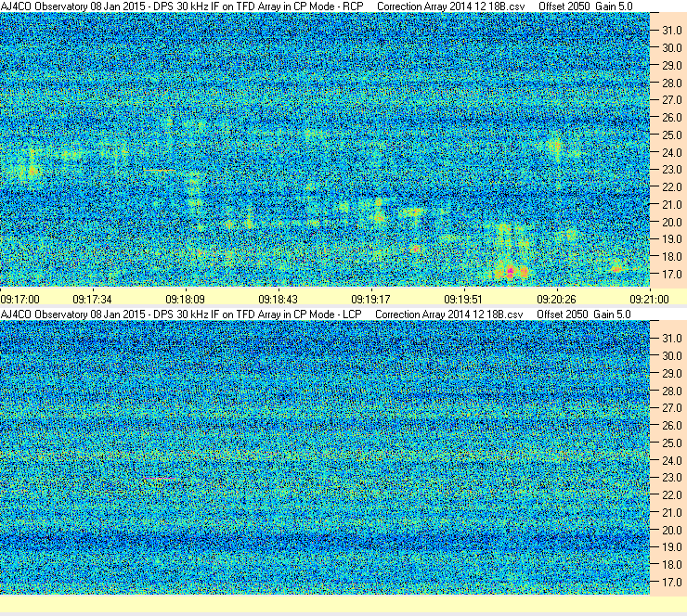Click the 09:20:26 time label
The height and width of the screenshot is (616, 687).
556,300
